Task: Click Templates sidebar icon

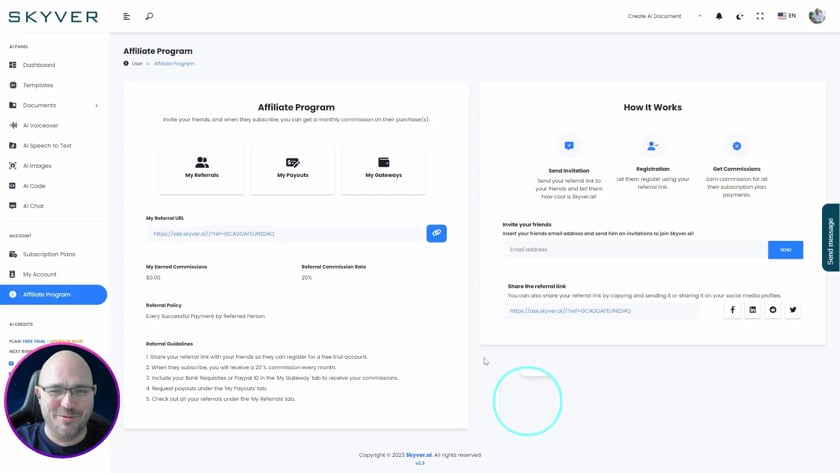Action: click(x=13, y=85)
